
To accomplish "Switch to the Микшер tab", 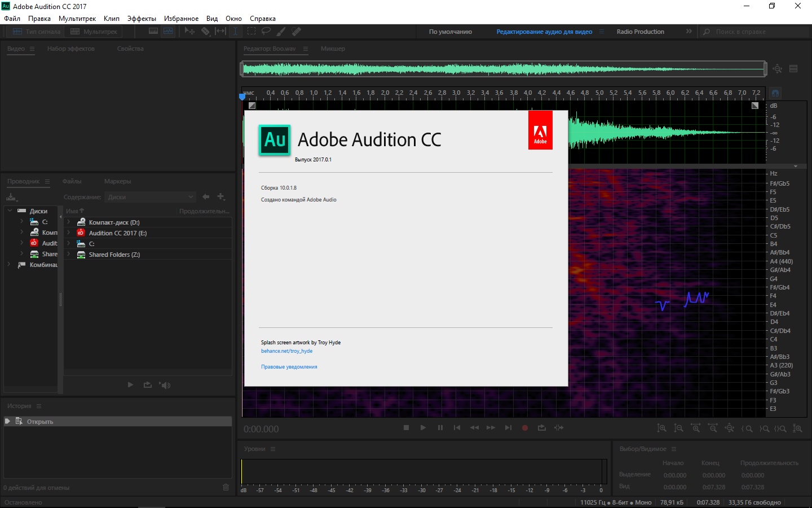I will coord(333,49).
